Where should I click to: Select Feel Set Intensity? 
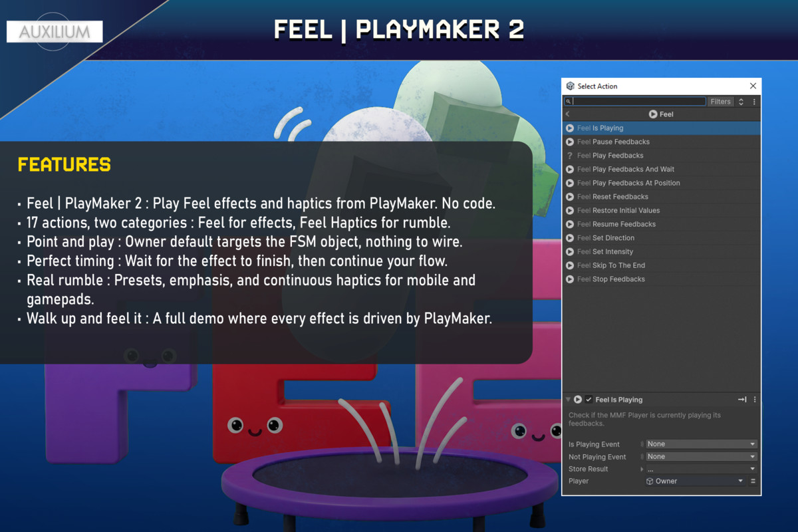click(x=662, y=251)
